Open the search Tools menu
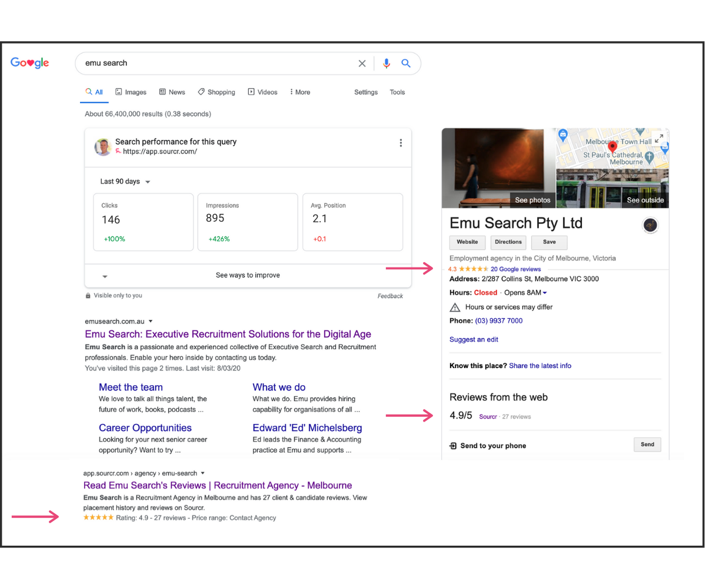This screenshot has width=706, height=588. (397, 92)
